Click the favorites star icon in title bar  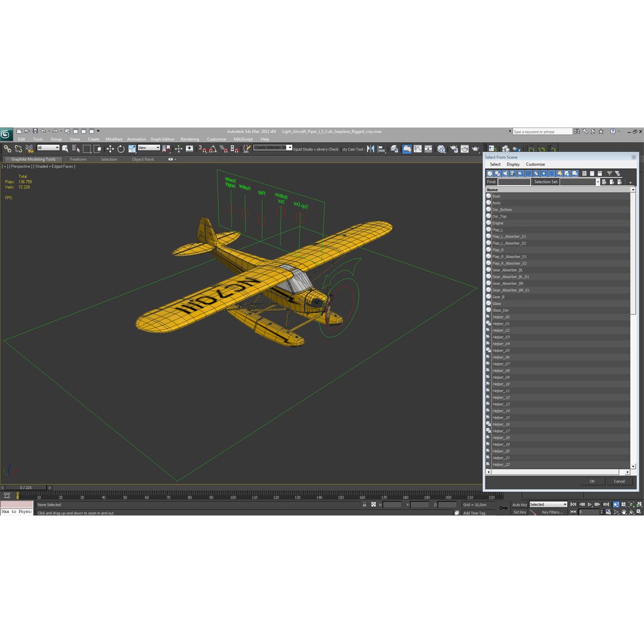point(601,131)
